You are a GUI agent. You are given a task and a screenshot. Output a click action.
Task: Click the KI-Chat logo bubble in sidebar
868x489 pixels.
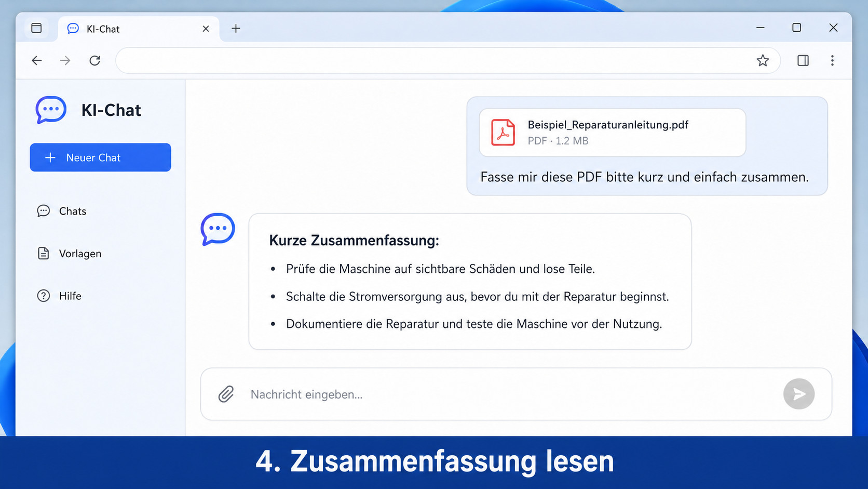tap(51, 110)
